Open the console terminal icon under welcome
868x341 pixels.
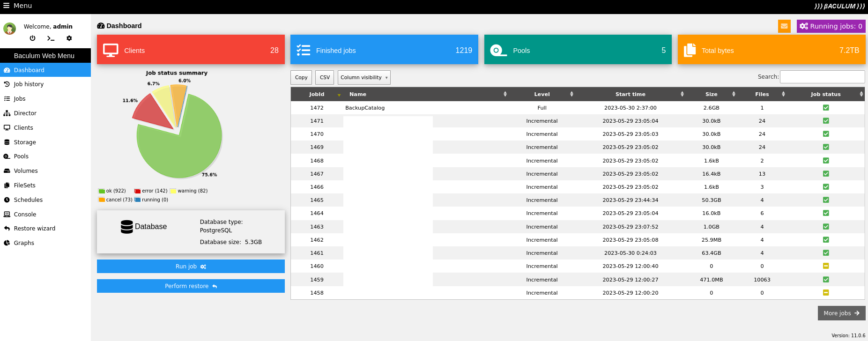[x=51, y=38]
